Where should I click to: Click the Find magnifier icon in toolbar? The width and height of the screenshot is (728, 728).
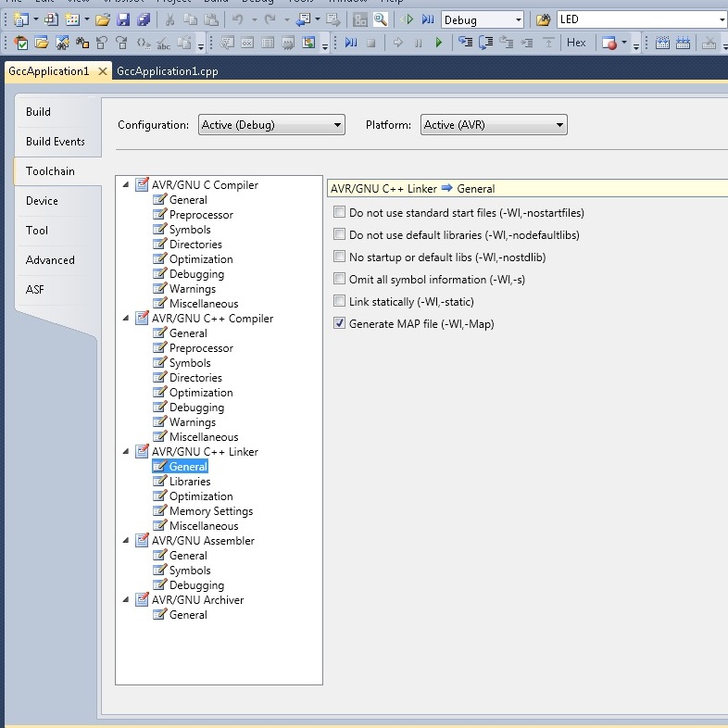tap(380, 19)
